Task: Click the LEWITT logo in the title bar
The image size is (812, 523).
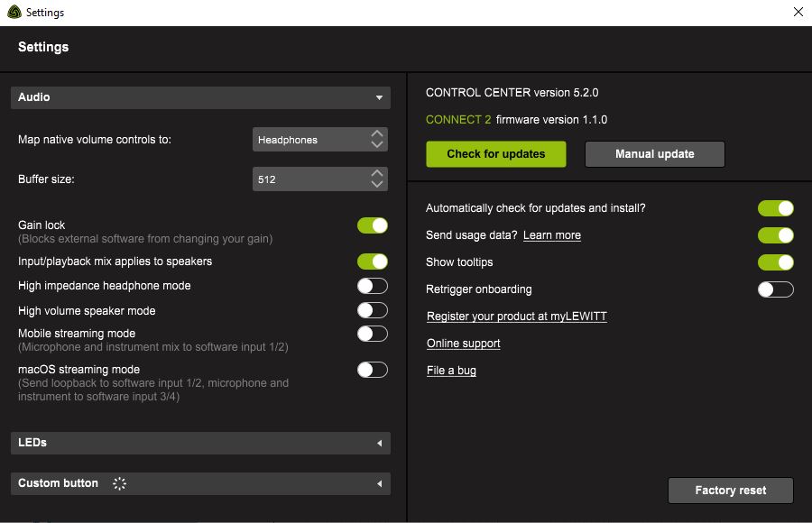Action: pos(13,12)
